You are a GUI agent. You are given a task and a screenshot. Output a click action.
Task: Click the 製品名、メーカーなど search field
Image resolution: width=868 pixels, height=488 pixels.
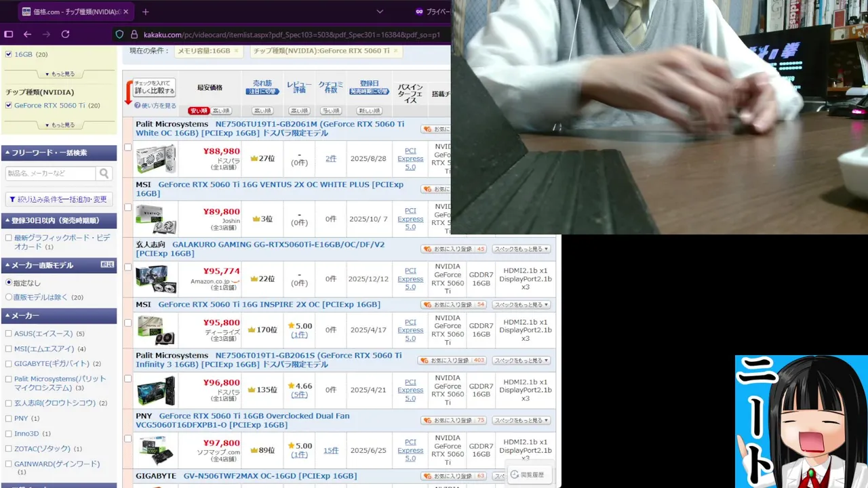click(x=51, y=174)
